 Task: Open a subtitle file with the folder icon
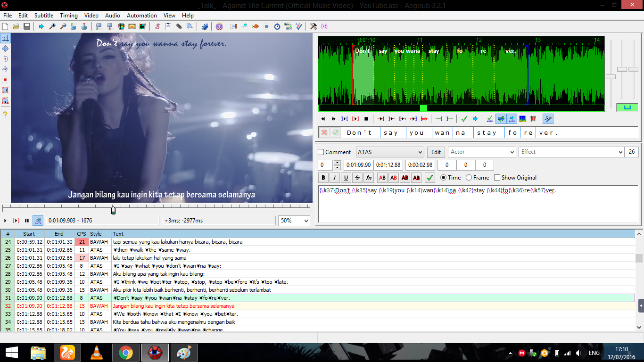pos(16,26)
